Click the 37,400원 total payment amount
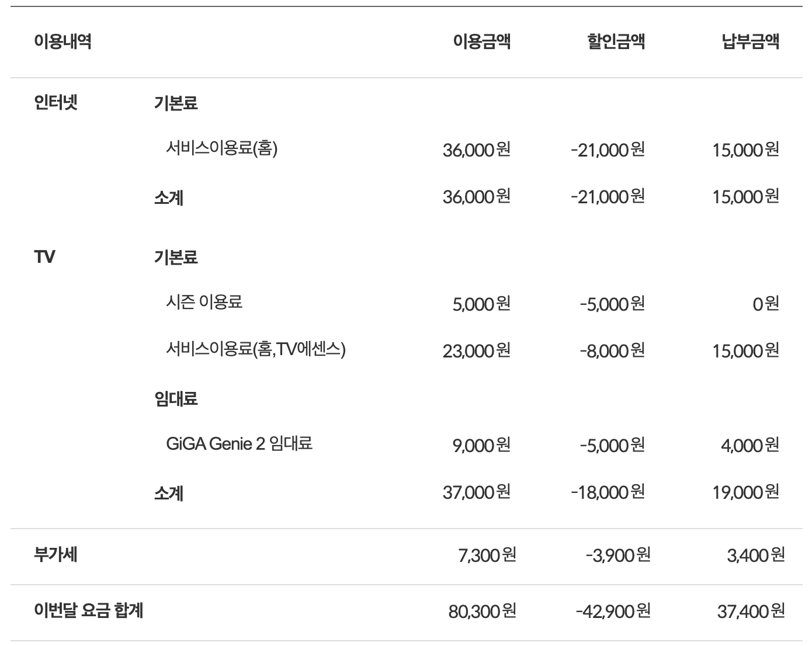812x646 pixels. pos(751,612)
